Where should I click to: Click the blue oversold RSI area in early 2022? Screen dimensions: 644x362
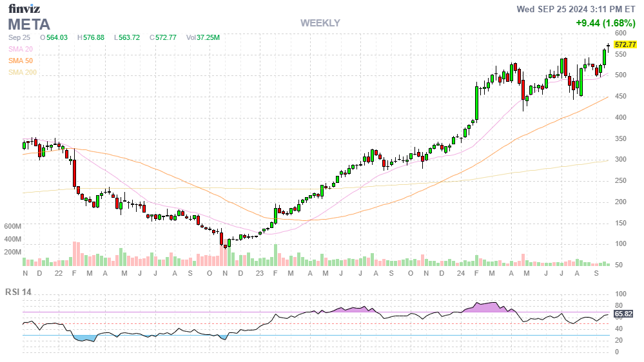coord(84,338)
